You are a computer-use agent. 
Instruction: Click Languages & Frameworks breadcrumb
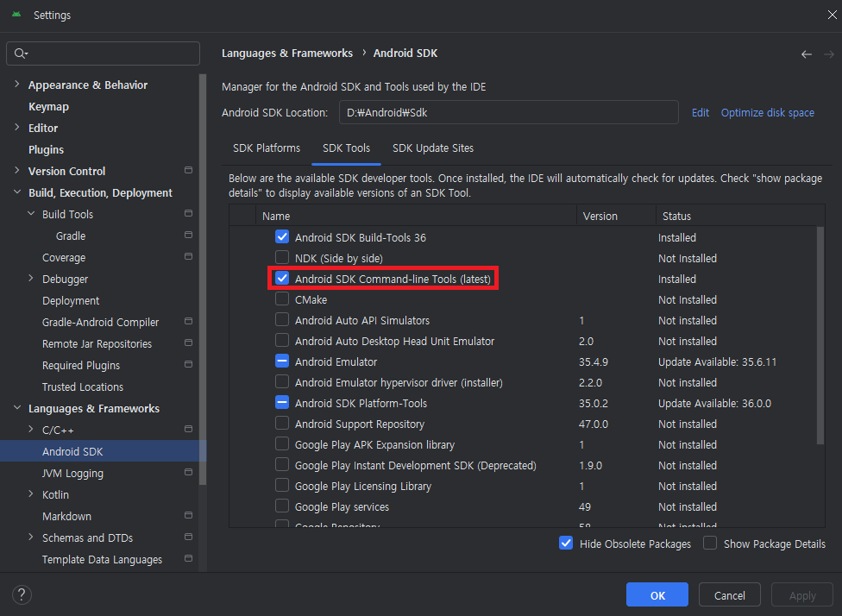(x=287, y=53)
